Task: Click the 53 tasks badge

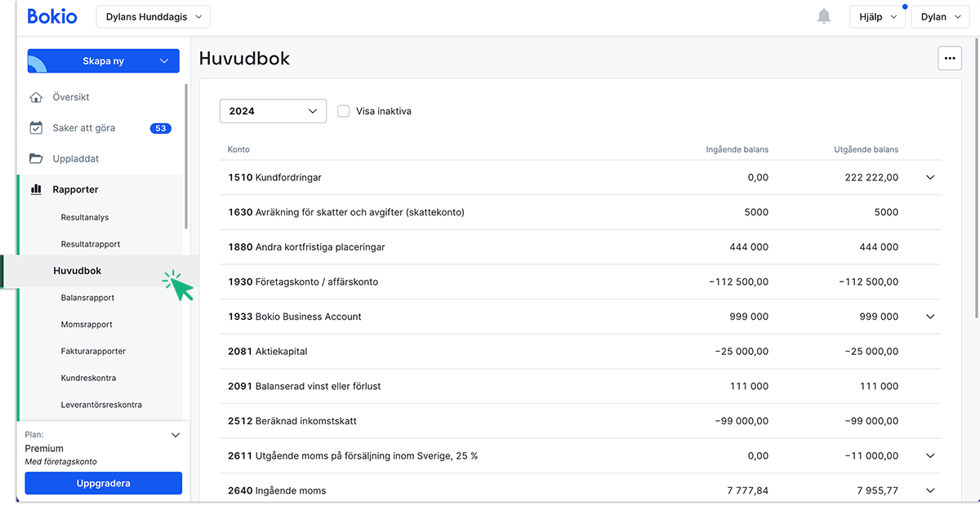Action: click(160, 128)
